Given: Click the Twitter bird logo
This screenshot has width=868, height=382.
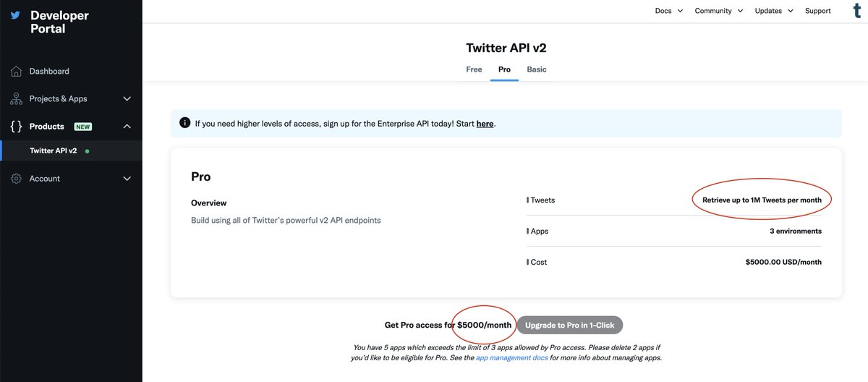Looking at the screenshot, I should pyautogui.click(x=15, y=14).
